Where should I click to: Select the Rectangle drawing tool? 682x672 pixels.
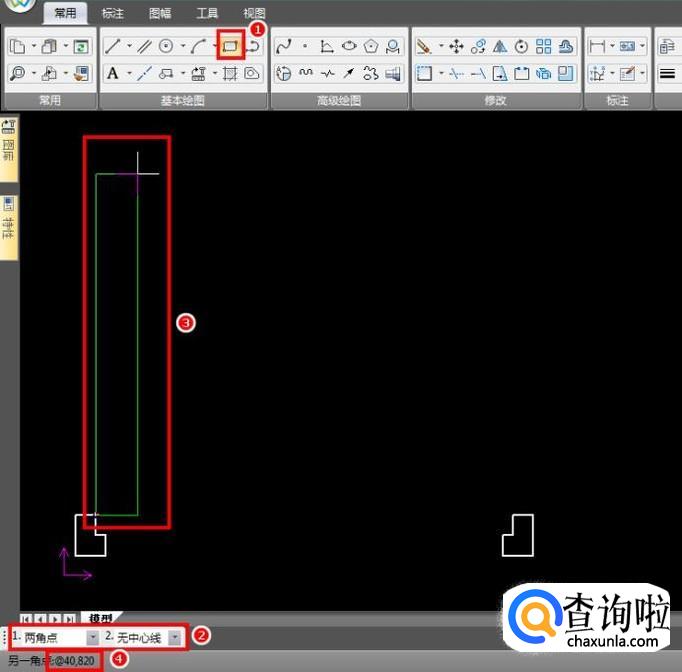[x=231, y=46]
